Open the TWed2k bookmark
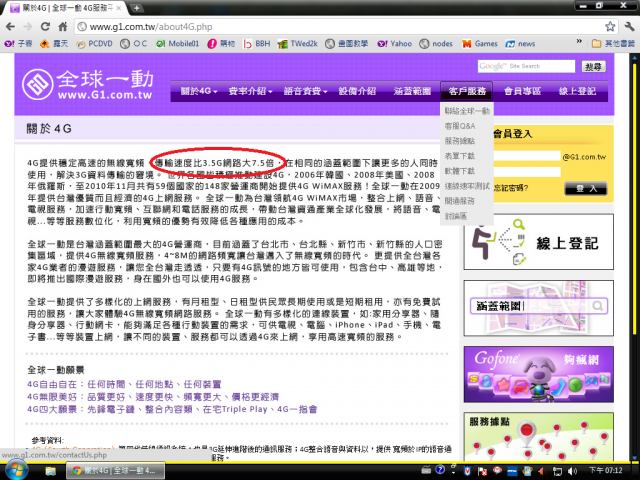Image resolution: width=640 pixels, height=480 pixels. [297, 44]
